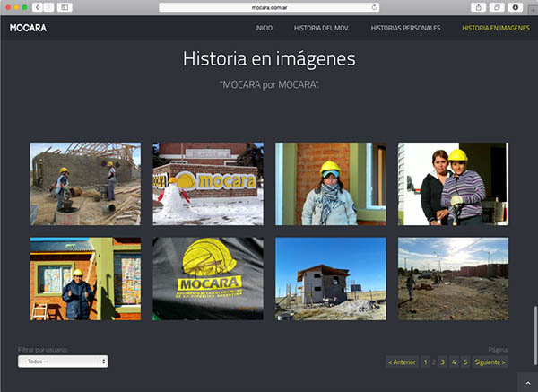Go to page 3 in pagination
The width and height of the screenshot is (538, 392).
coord(443,362)
